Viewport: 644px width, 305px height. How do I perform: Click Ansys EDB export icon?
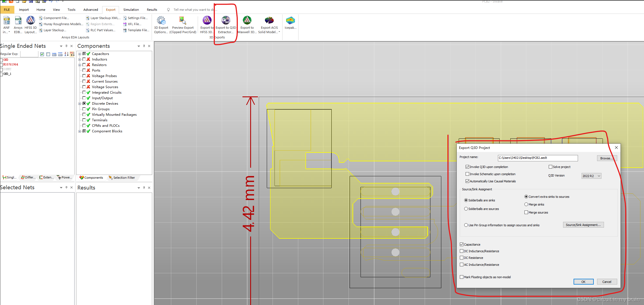(x=18, y=20)
